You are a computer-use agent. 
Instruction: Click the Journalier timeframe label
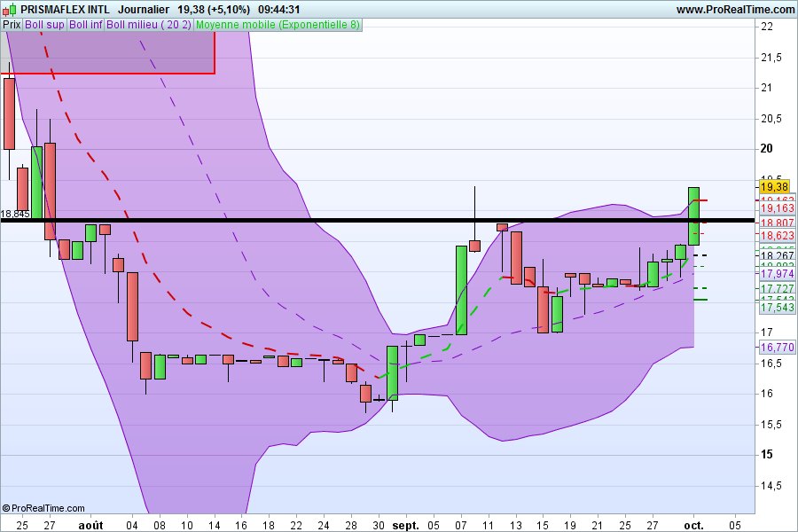[144, 10]
